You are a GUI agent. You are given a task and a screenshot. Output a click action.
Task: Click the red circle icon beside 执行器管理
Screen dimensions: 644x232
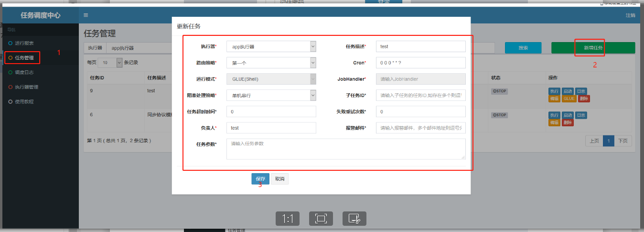11,87
